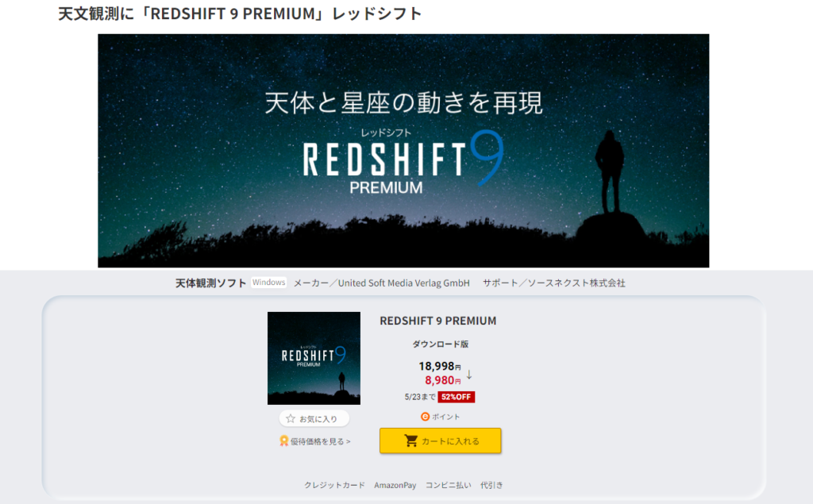
Task: Select 代引き payment option
Action: (491, 485)
